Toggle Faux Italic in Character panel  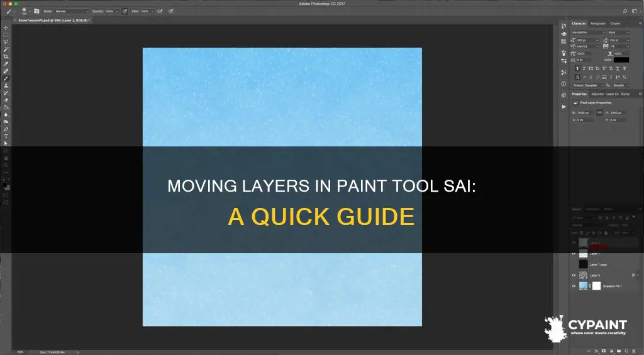(x=584, y=68)
